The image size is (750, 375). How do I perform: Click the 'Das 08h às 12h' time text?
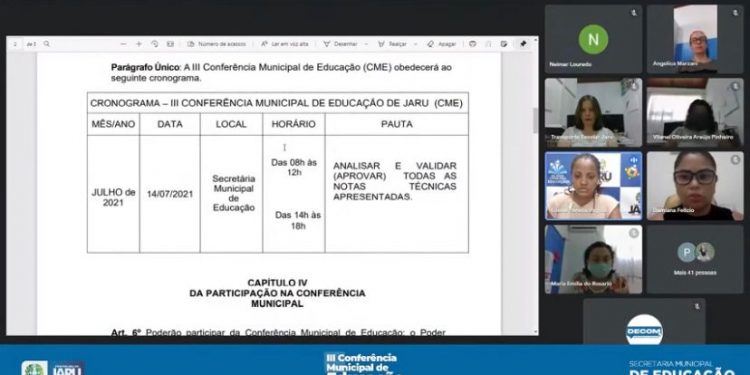(x=294, y=167)
